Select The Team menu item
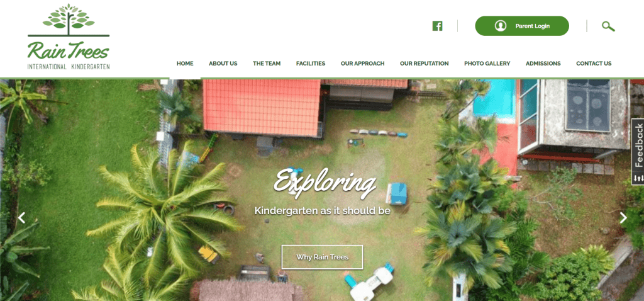 267,64
